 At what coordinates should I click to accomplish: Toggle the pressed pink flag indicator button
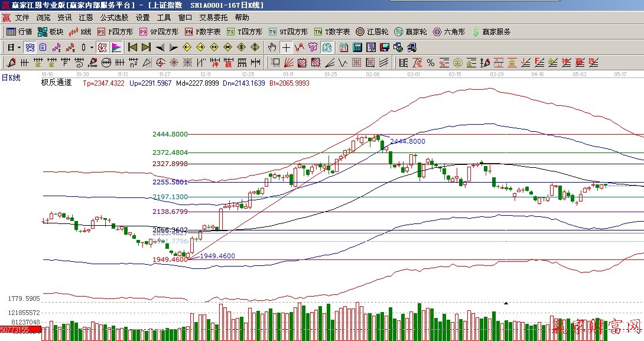click(x=116, y=47)
